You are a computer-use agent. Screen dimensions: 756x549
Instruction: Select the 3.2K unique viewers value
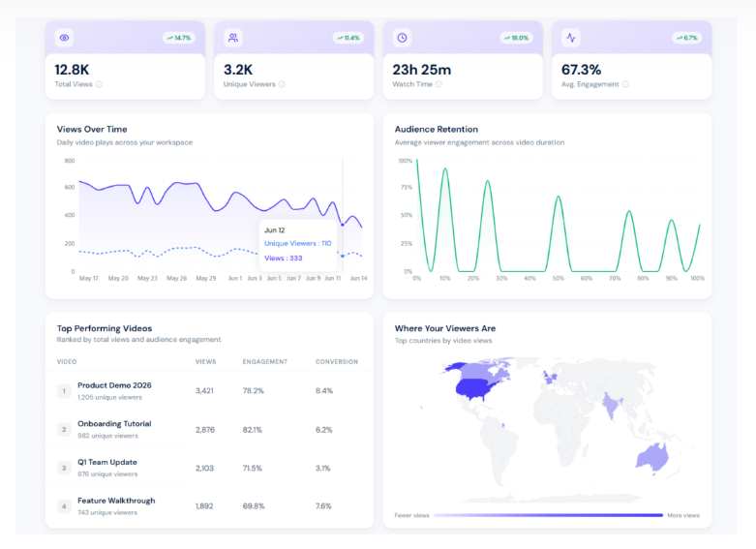pyautogui.click(x=238, y=70)
